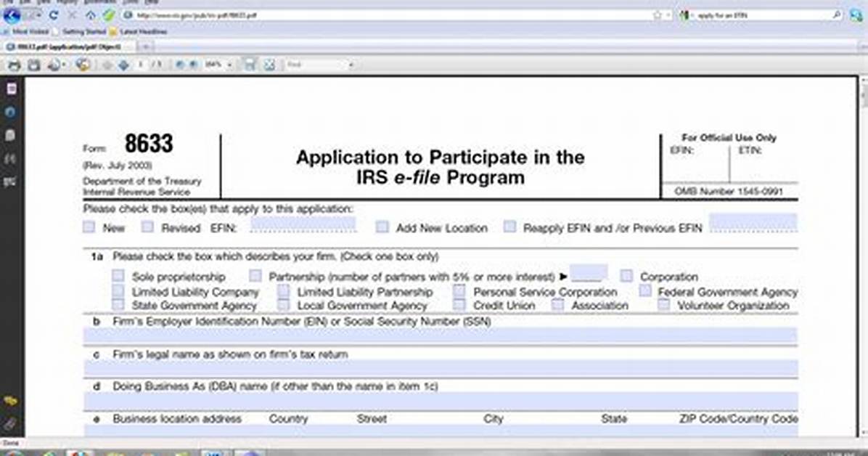868x456 pixels.
Task: Go back with the browser Back arrow
Action: tap(11, 15)
